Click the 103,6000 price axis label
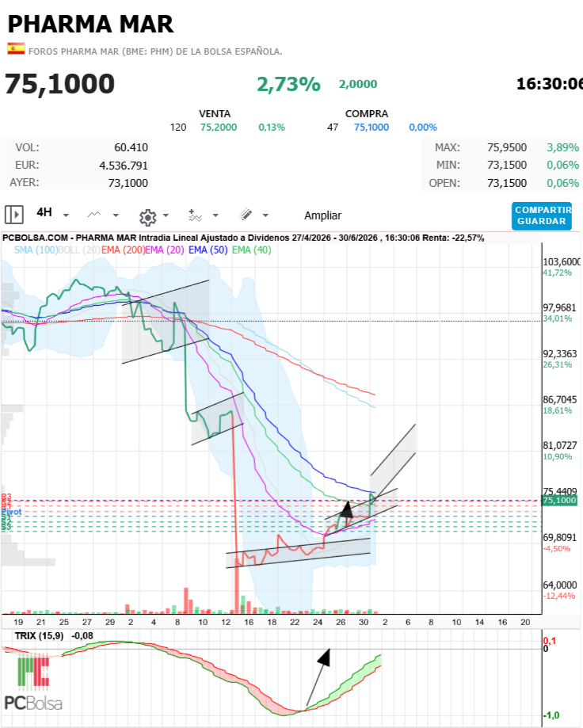This screenshot has width=583, height=728. pyautogui.click(x=562, y=262)
